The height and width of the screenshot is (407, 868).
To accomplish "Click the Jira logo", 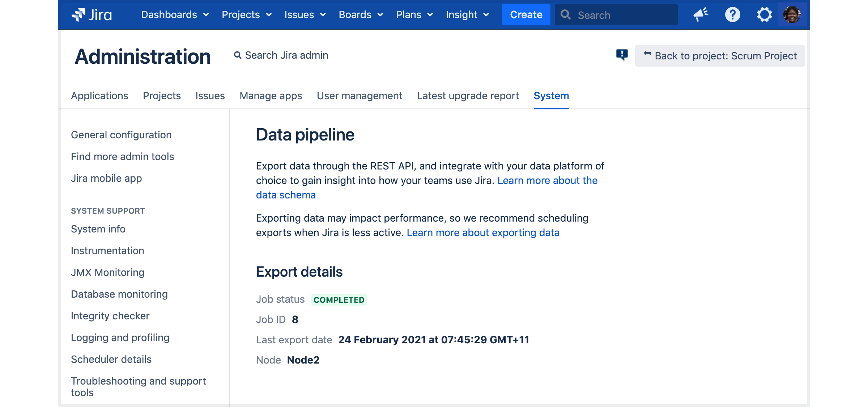I will pyautogui.click(x=92, y=15).
